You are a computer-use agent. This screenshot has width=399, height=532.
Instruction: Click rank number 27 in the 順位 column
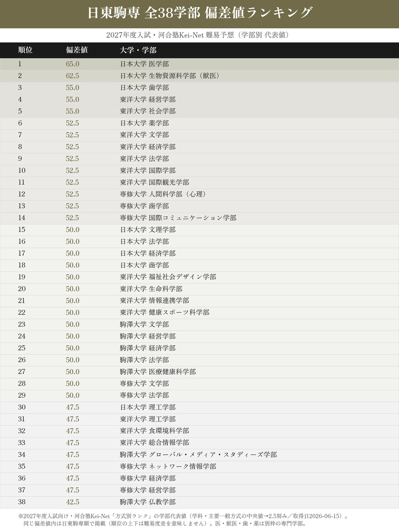click(x=22, y=372)
